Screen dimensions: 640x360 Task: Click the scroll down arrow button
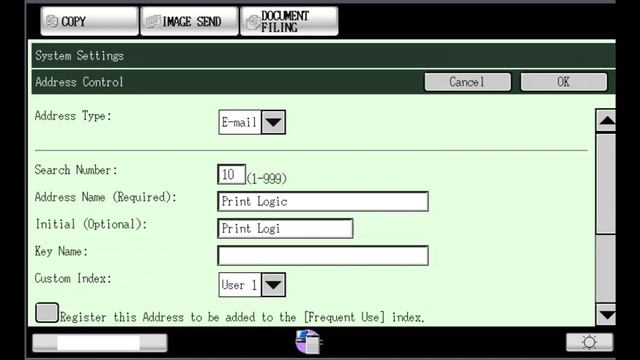pyautogui.click(x=606, y=315)
